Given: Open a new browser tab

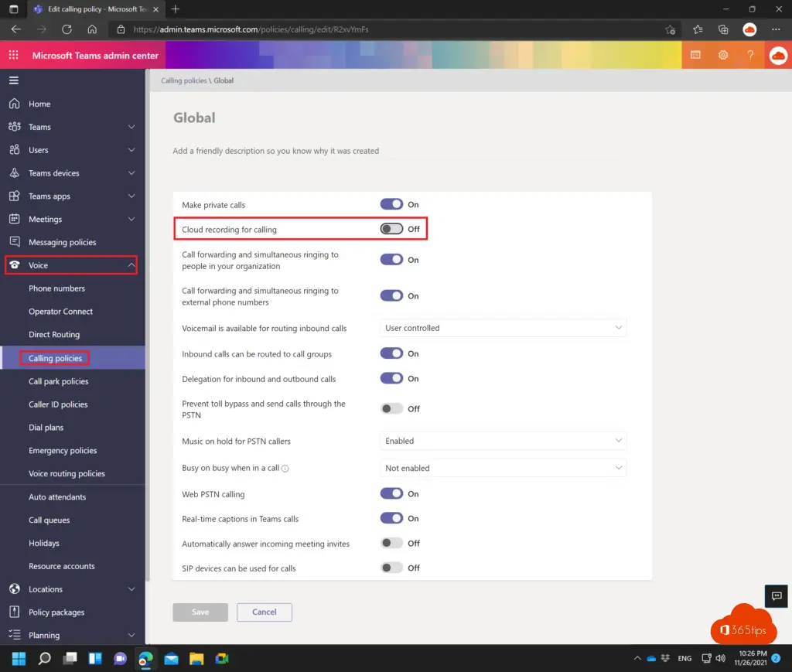Looking at the screenshot, I should click(x=176, y=9).
